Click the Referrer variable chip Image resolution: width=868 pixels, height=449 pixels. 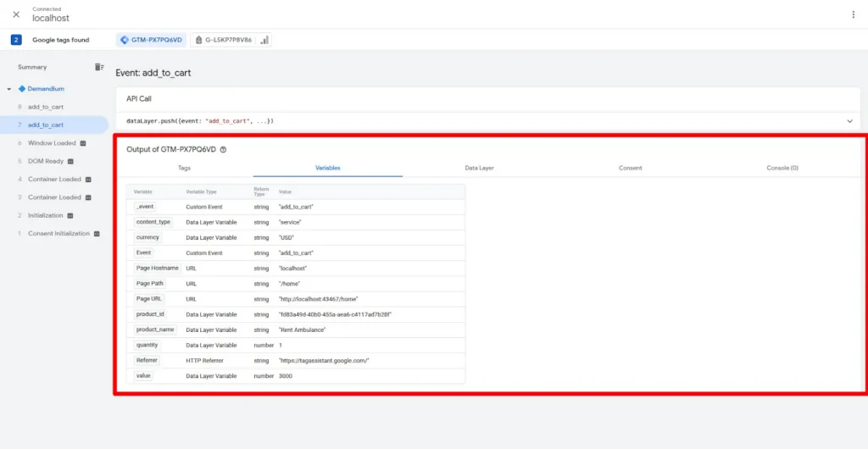click(x=147, y=360)
